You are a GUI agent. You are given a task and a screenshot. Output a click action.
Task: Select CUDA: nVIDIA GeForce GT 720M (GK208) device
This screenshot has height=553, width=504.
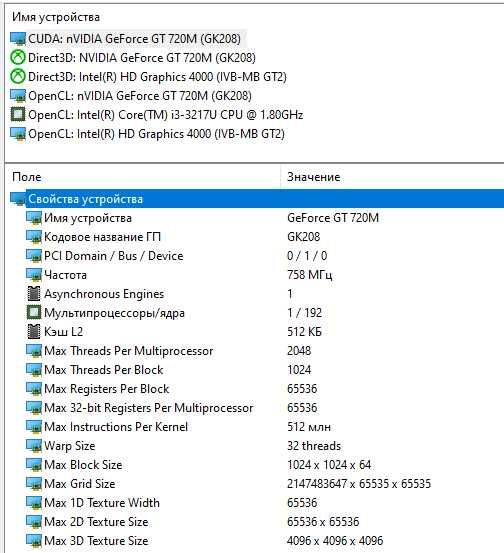tap(134, 39)
